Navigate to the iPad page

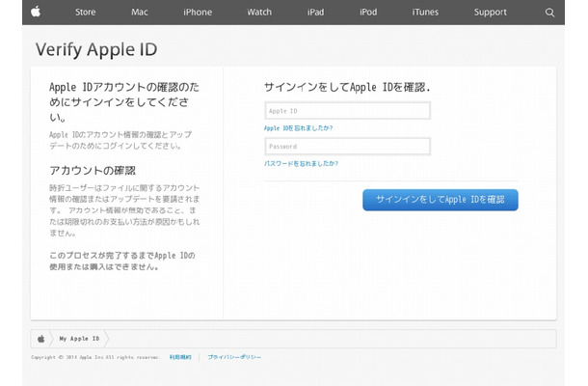pos(315,12)
